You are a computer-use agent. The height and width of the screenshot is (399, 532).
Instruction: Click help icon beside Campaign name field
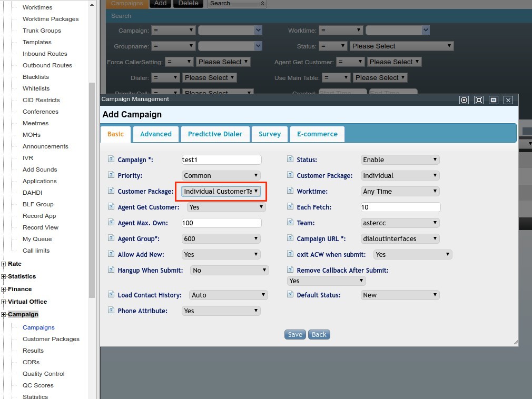[111, 159]
